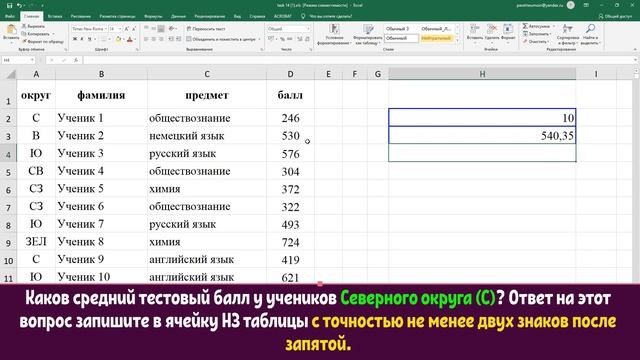The height and width of the screenshot is (360, 640).
Task: Pick the yellow fill color bucket
Action: click(x=118, y=39)
